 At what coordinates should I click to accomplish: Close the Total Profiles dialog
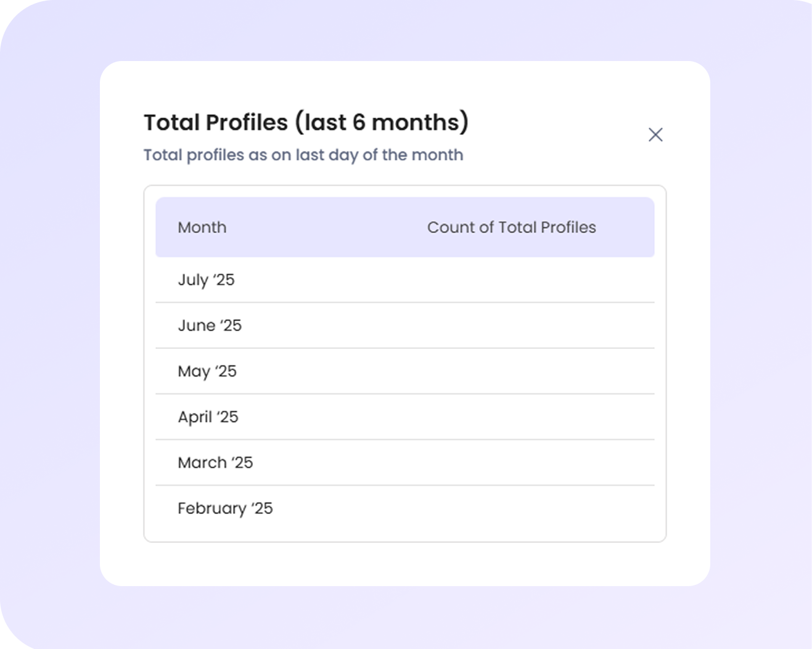pos(655,134)
